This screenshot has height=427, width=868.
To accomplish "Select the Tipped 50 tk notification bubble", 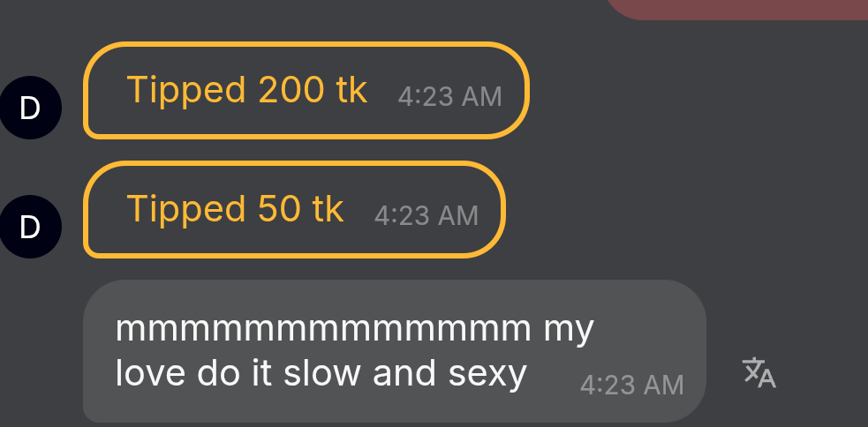I will (x=295, y=210).
